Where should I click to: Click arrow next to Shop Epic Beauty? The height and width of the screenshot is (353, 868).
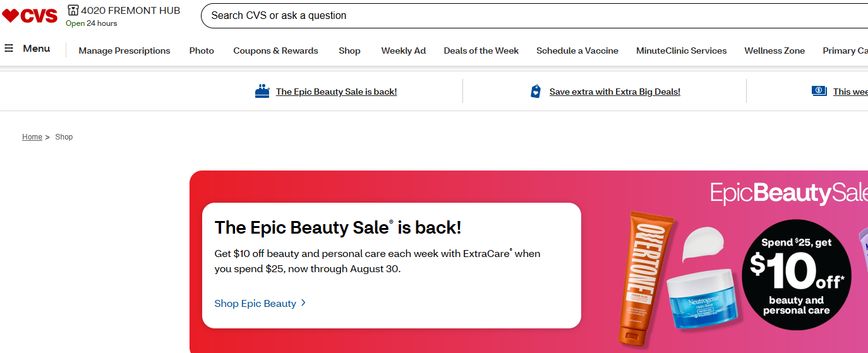(x=304, y=303)
